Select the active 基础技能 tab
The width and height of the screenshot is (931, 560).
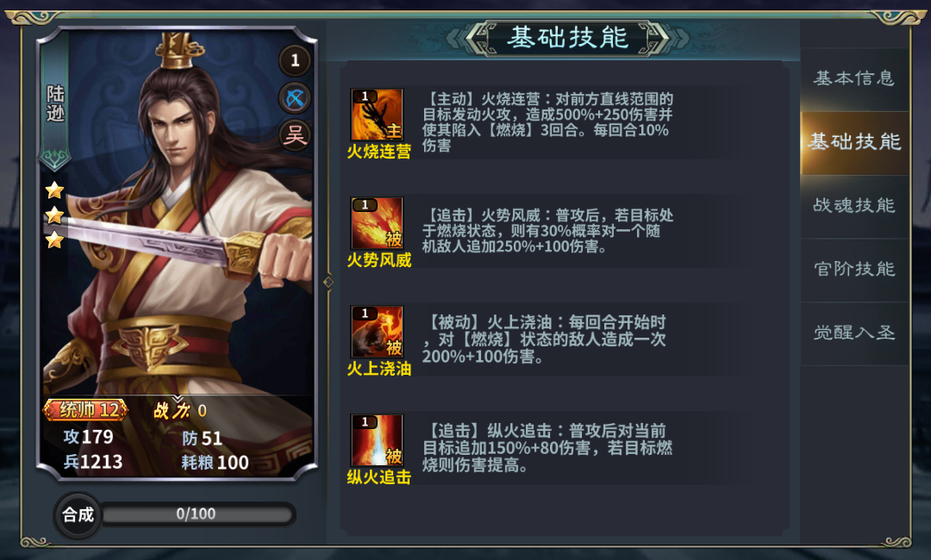pos(854,142)
